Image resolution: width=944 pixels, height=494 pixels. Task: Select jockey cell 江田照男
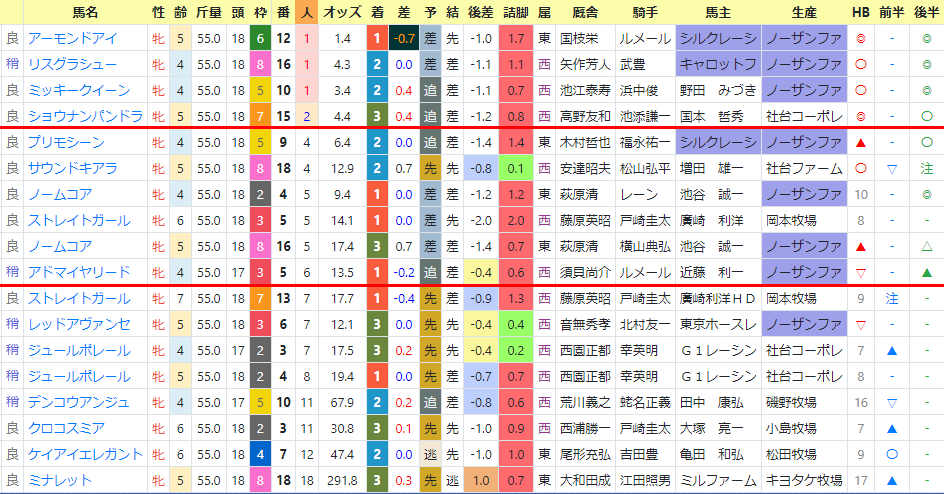pos(645,480)
